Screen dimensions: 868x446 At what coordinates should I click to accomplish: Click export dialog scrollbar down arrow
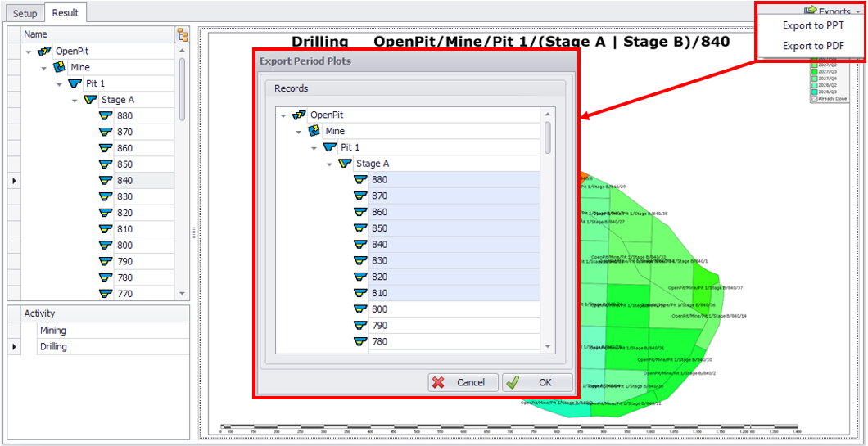(548, 346)
